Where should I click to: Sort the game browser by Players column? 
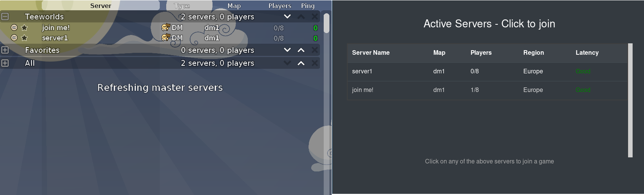[280, 6]
